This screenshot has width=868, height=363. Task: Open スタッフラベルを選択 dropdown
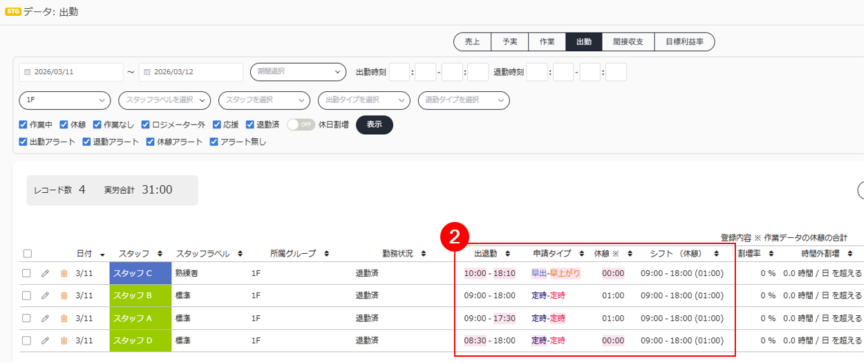164,100
